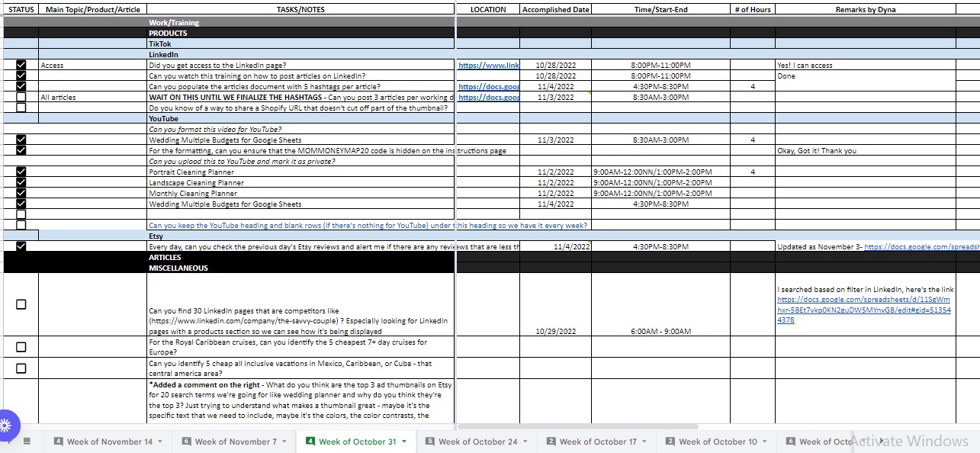
Task: Select the # of Hours header cell
Action: (x=753, y=9)
